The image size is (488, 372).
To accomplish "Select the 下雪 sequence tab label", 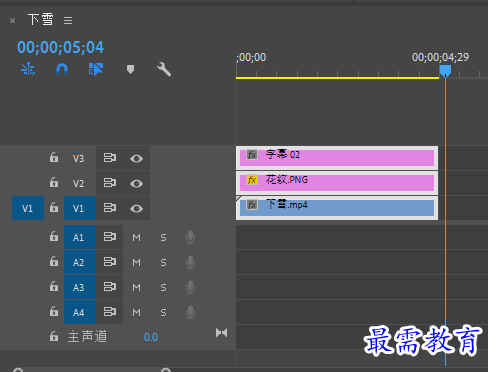I will tap(41, 20).
